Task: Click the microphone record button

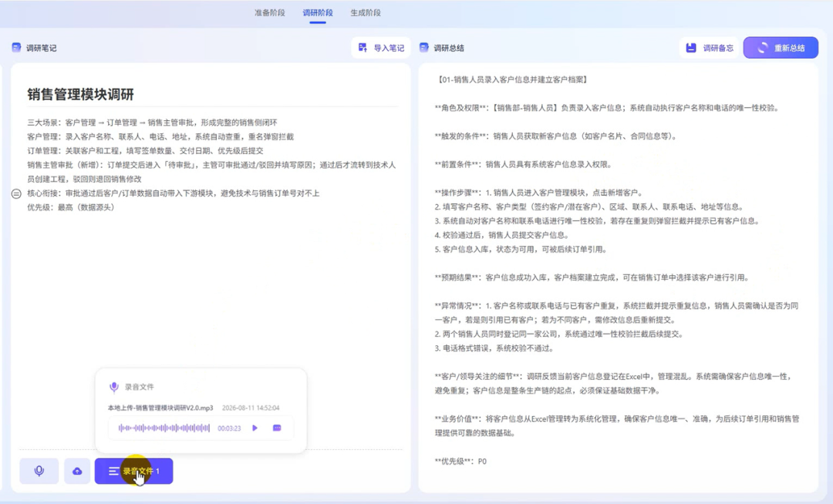Action: (x=39, y=471)
